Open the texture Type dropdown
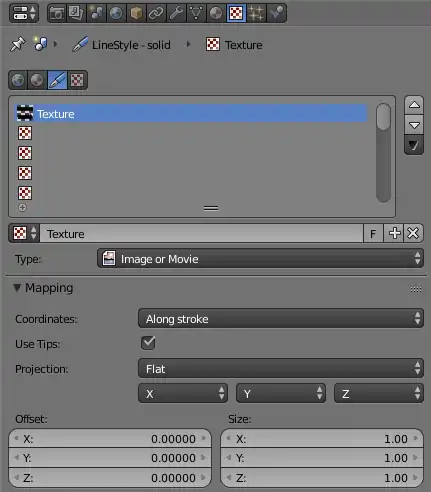The width and height of the screenshot is (431, 492). [260, 259]
